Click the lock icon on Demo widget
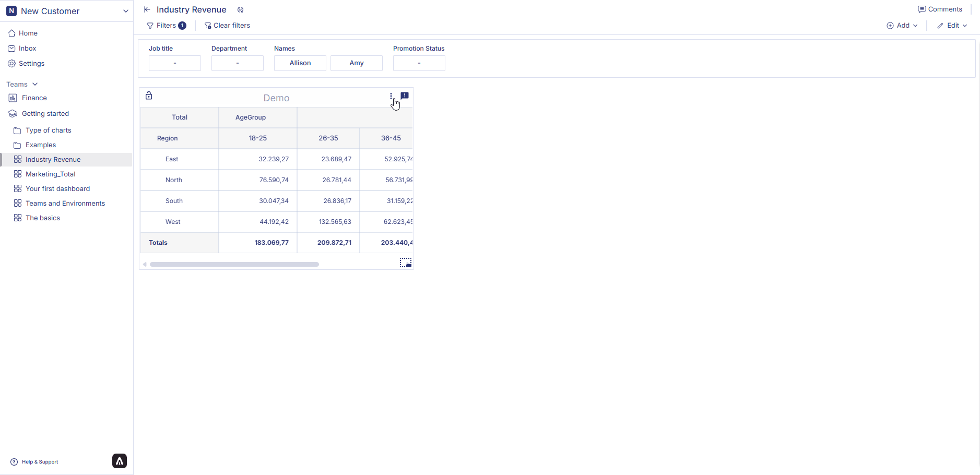Viewport: 980px width, 475px height. tap(149, 96)
